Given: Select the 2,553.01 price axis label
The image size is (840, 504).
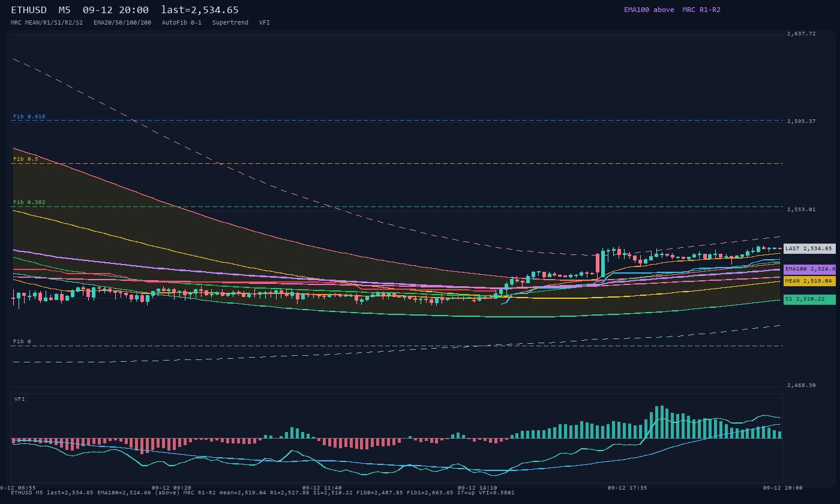Looking at the screenshot, I should pyautogui.click(x=802, y=209).
